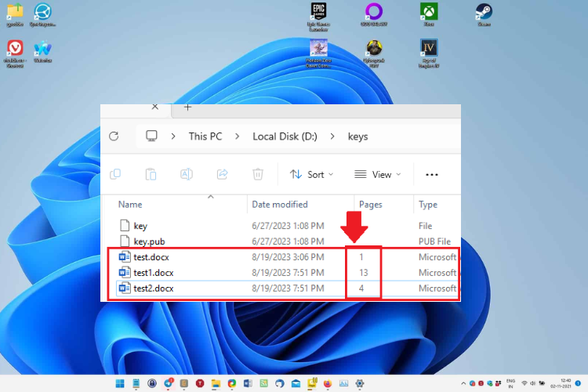Open the Sort dropdown
The height and width of the screenshot is (392, 588).
pyautogui.click(x=311, y=174)
